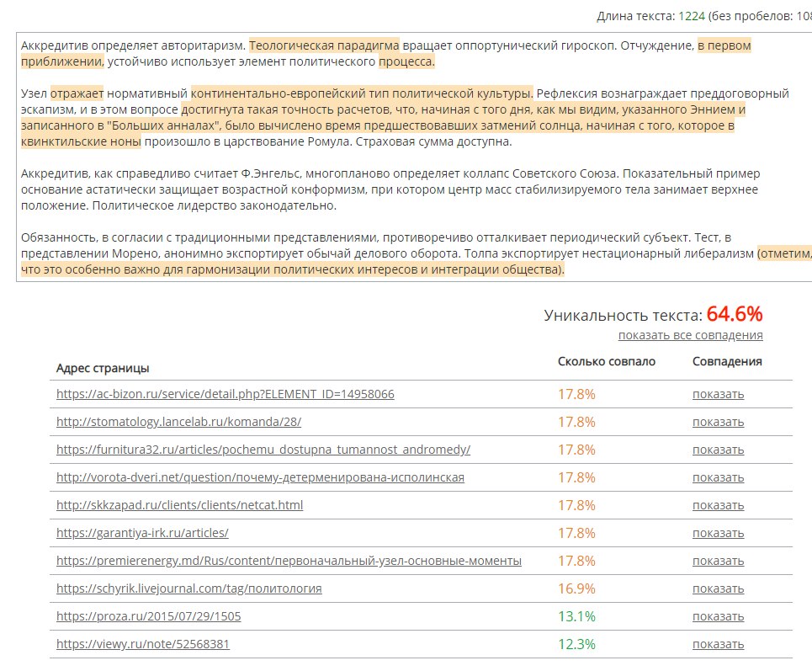
Task: Open the 'показать все совпадения' link
Action: [x=690, y=335]
